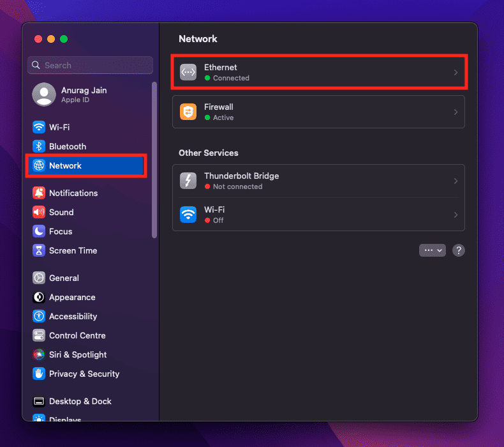
Task: Open Thunderbolt Bridge Not connected name
Action: [241, 176]
